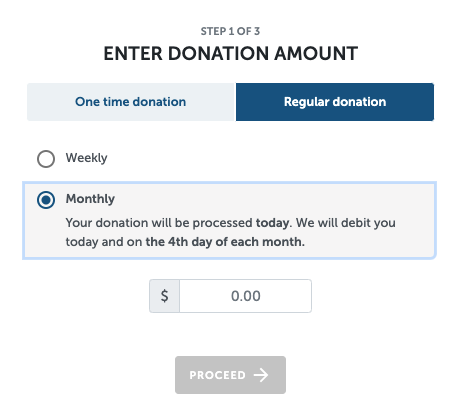Click the arrow icon on Proceed
This screenshot has height=412, width=470.
point(261,375)
